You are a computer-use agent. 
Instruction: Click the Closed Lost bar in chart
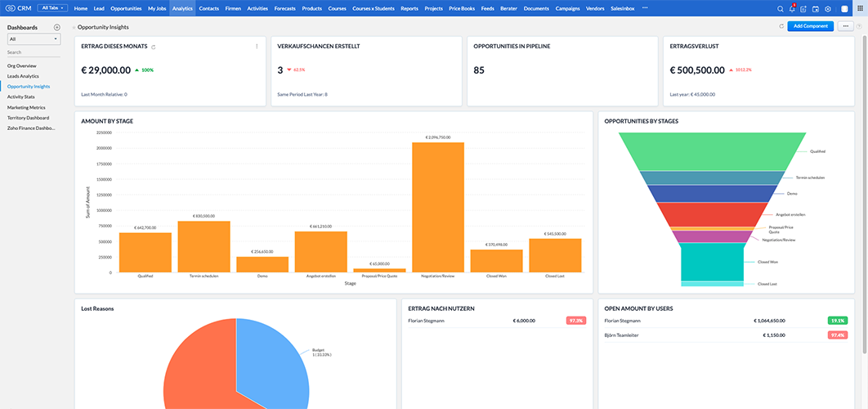555,255
